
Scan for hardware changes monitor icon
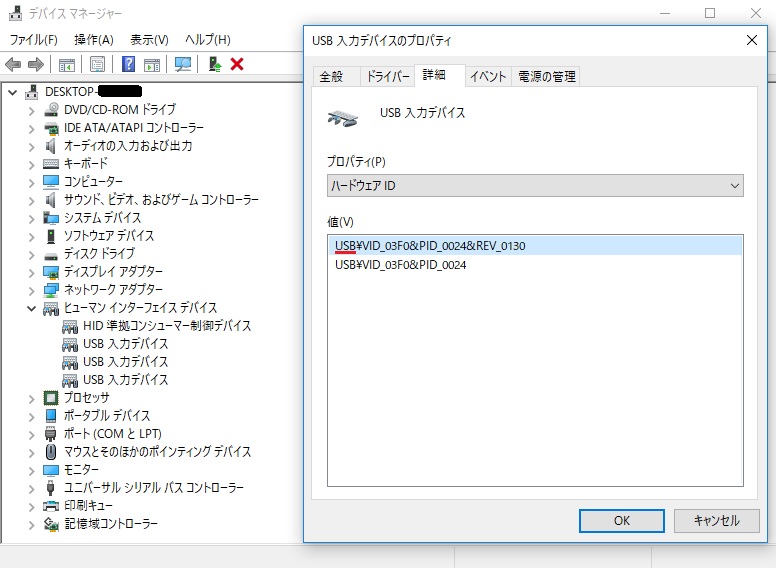(183, 64)
